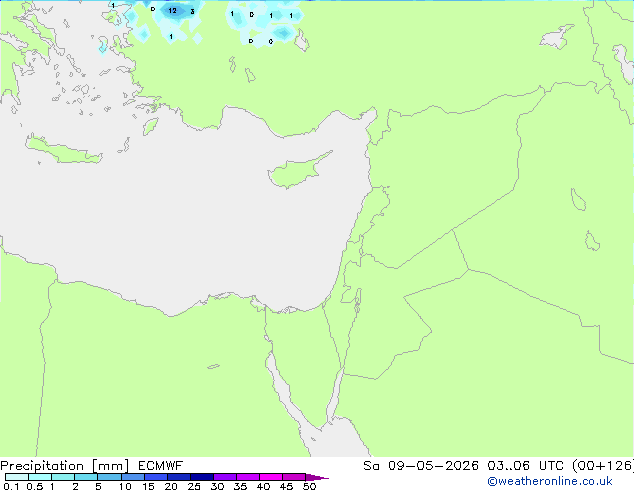Click the "(00+126)" forecast offset text

point(603,466)
